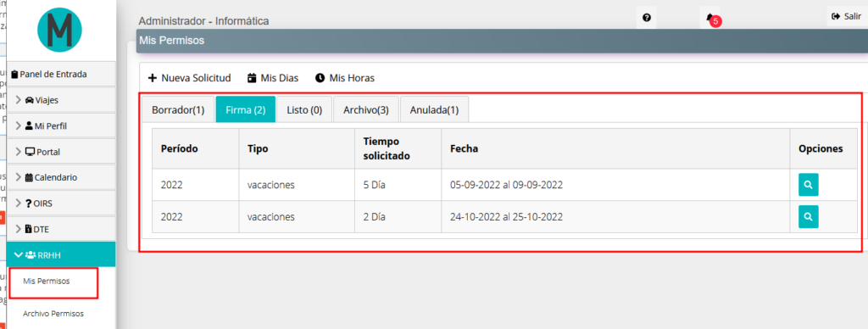Screen dimensions: 868x329
Task: Open the help question mark icon
Action: point(646,18)
